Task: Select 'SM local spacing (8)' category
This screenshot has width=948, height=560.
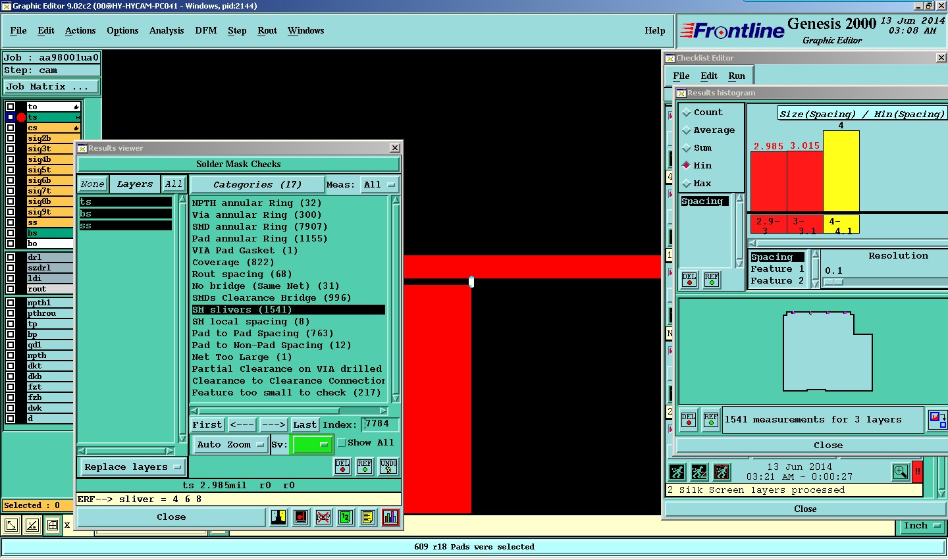Action: click(x=288, y=322)
